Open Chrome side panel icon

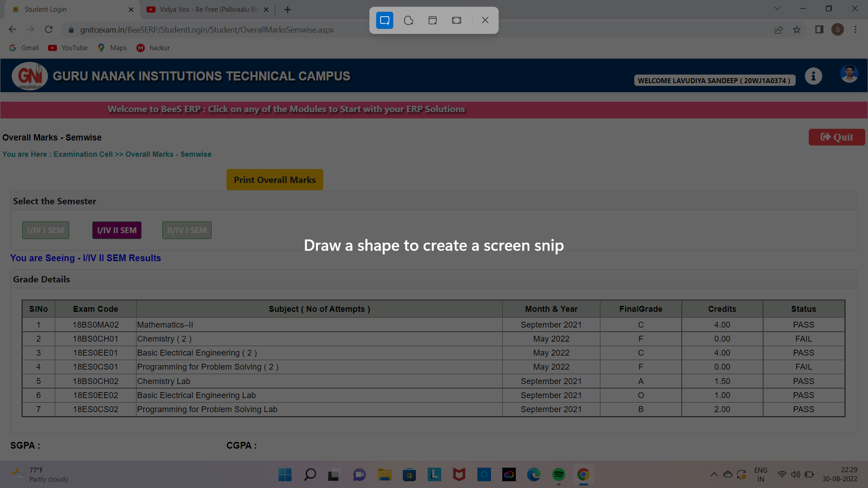(x=819, y=30)
